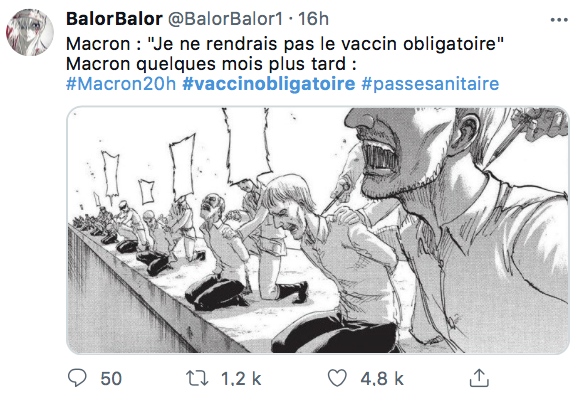The height and width of the screenshot is (402, 580).
Task: View the 50 replies count
Action: click(x=111, y=379)
